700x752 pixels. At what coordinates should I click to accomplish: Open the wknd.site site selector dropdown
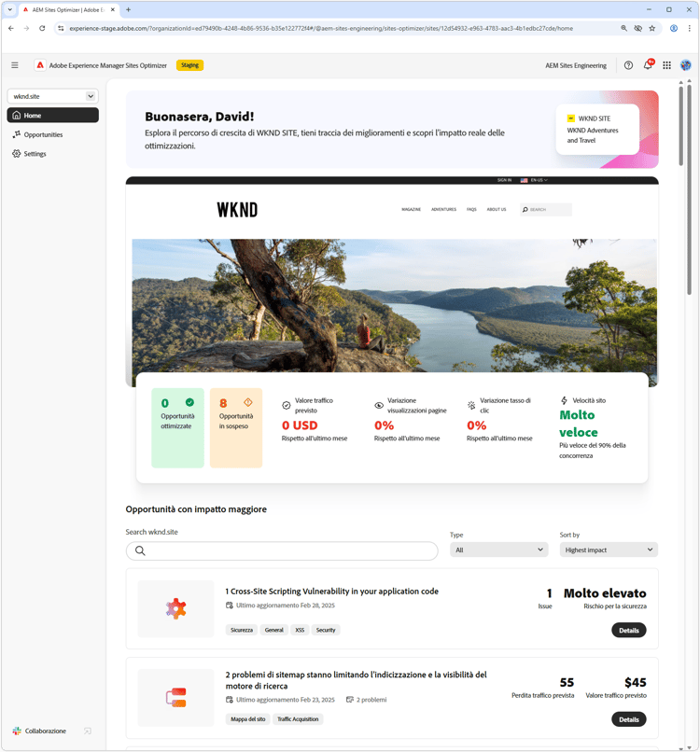53,96
